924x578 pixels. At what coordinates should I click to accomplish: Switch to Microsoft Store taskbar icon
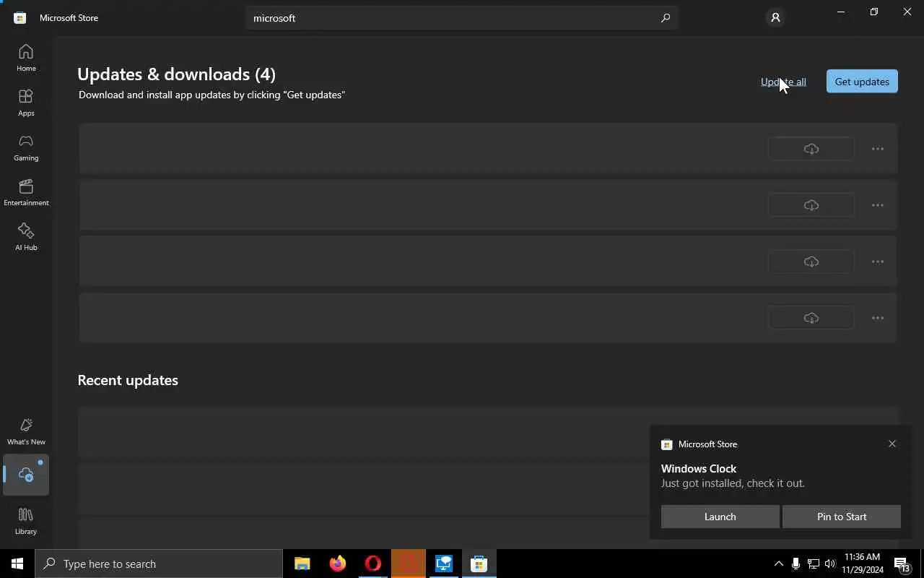tap(479, 564)
